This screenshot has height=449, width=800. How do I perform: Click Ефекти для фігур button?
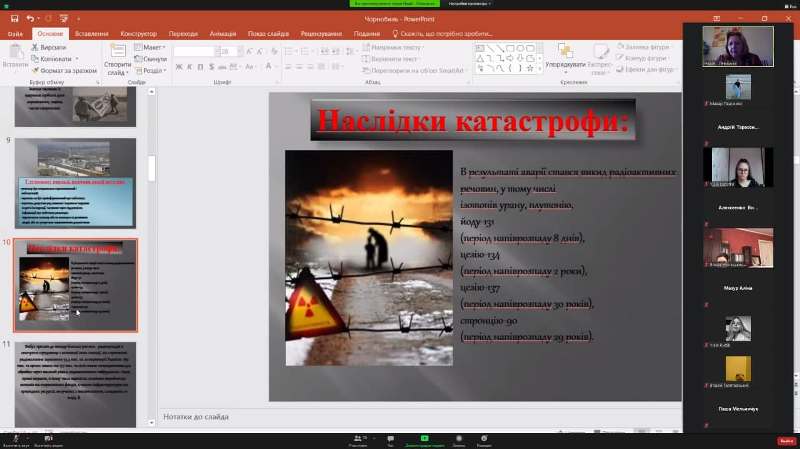coord(646,69)
